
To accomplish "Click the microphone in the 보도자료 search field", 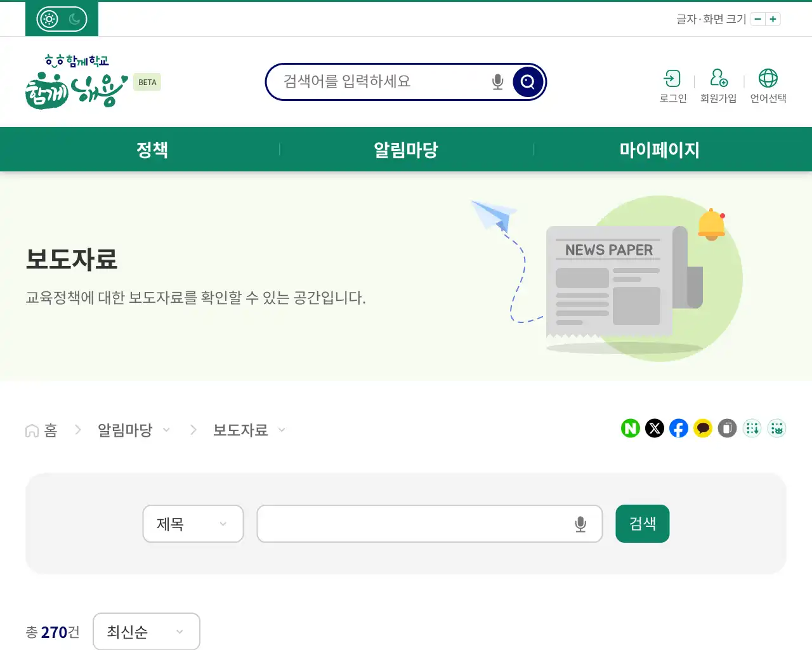I will pyautogui.click(x=579, y=524).
